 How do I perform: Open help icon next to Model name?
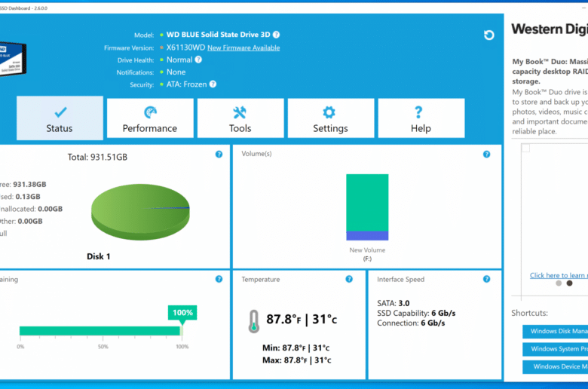point(277,35)
